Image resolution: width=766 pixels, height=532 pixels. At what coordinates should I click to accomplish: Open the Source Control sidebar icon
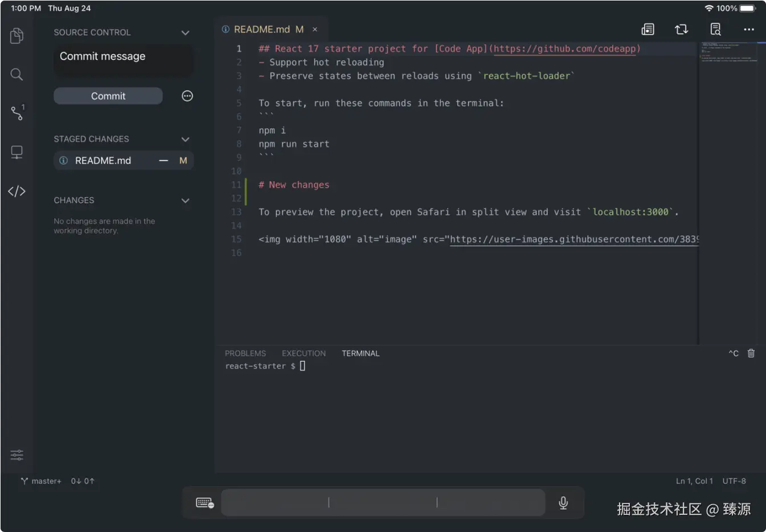point(17,112)
